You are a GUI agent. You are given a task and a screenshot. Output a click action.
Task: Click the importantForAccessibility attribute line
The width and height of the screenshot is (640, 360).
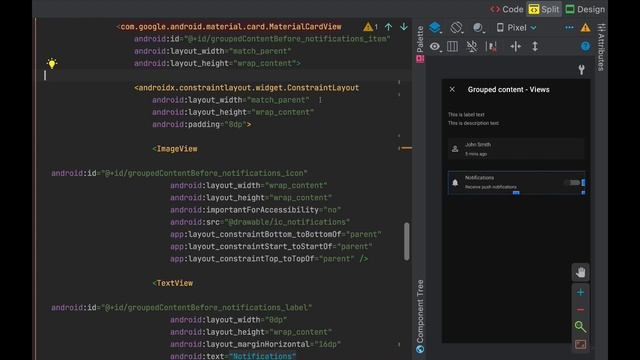tap(256, 210)
